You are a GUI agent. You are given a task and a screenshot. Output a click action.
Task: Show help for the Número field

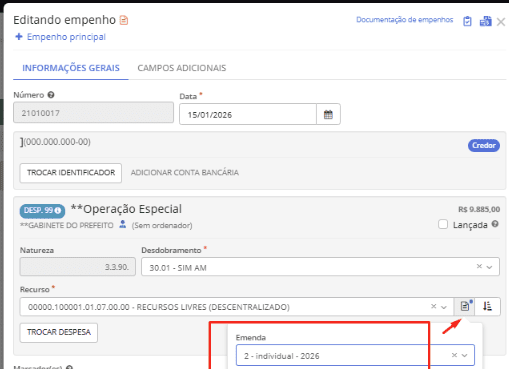tap(51, 95)
